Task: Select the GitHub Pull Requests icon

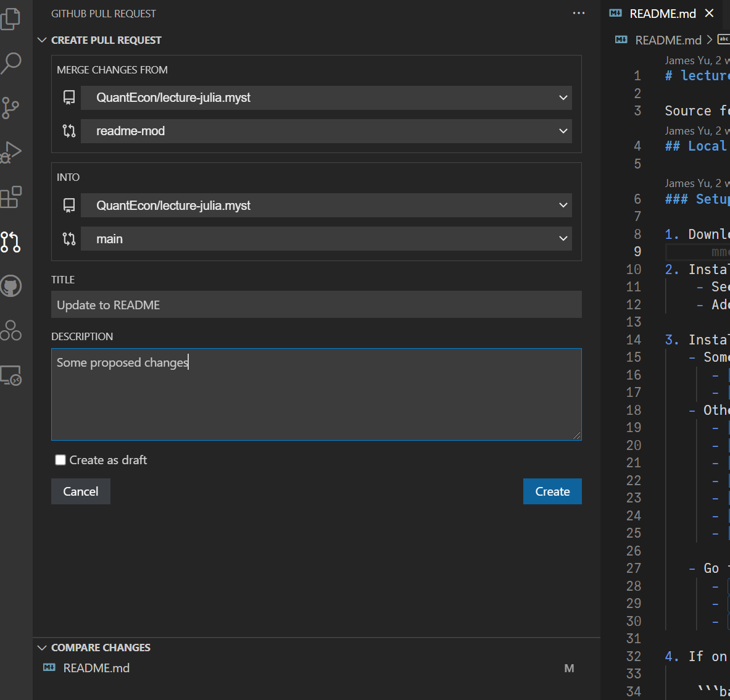Action: [x=11, y=241]
